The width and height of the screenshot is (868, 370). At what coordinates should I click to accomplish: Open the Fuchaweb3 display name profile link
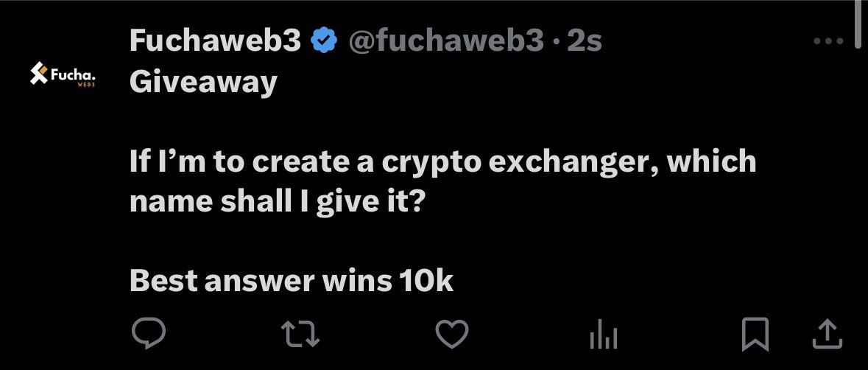tap(215, 42)
